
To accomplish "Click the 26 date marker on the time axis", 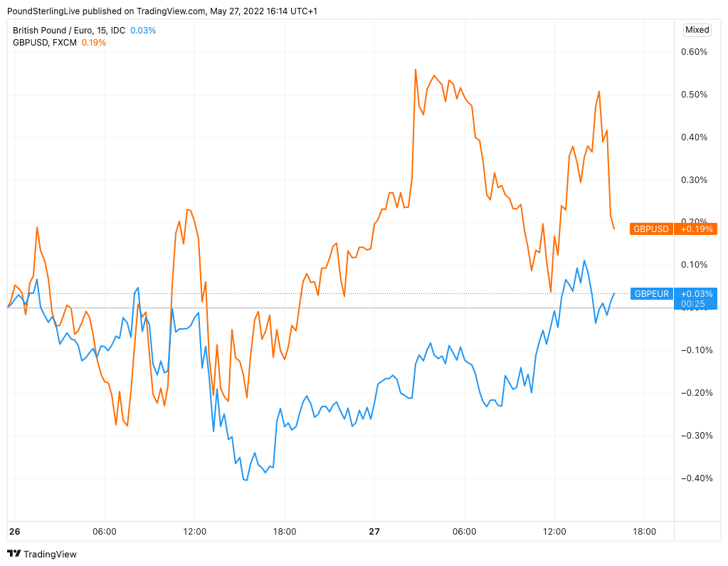I will pyautogui.click(x=14, y=532).
